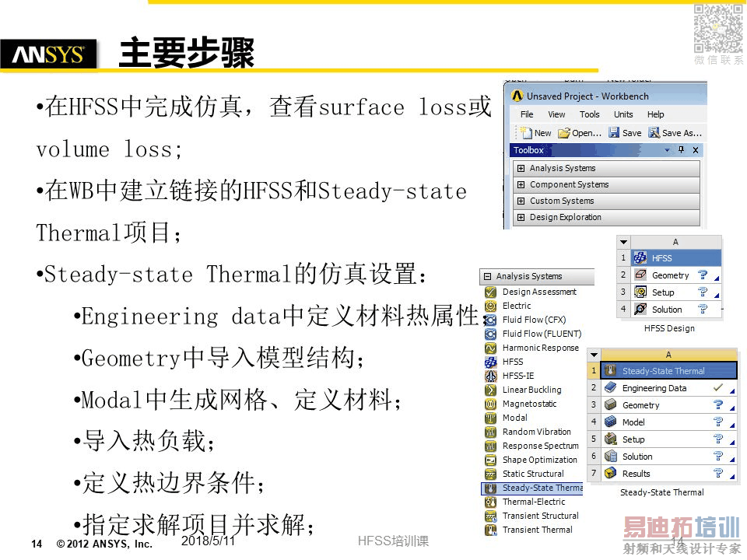Select the Random Vibration icon
Screen dimensions: 747x560
(490, 432)
